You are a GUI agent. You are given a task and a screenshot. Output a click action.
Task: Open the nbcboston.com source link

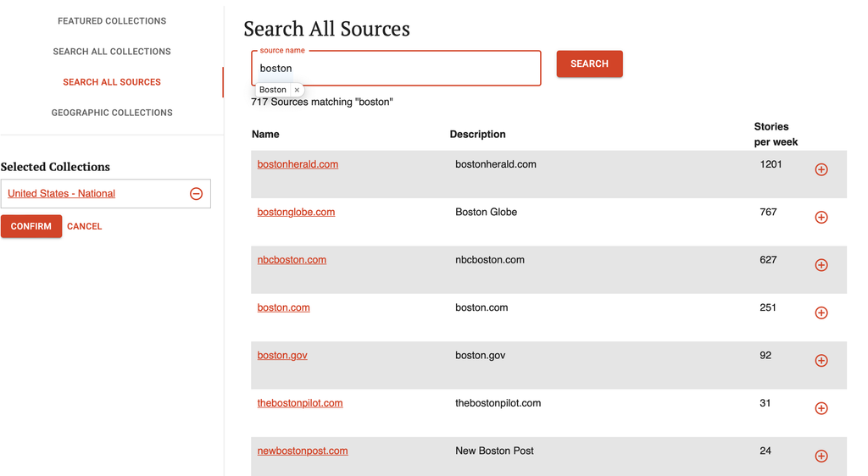click(292, 260)
